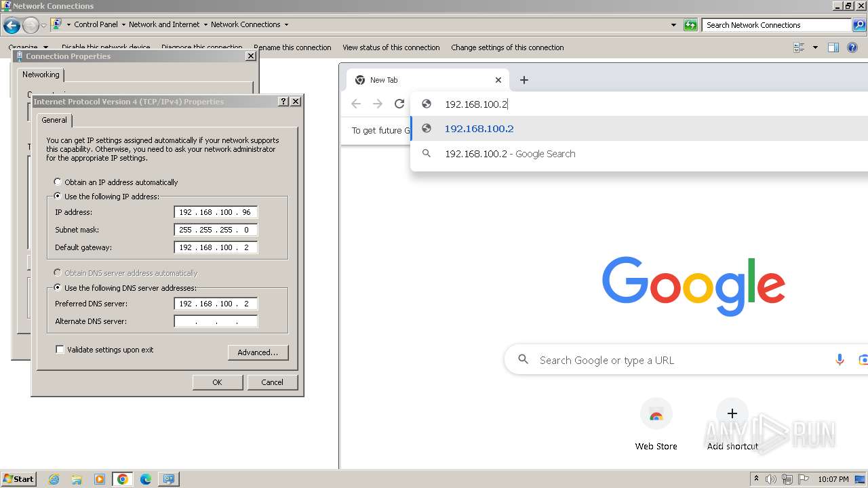Click the Add shortcut plus button
This screenshot has width=868, height=488.
[x=732, y=413]
